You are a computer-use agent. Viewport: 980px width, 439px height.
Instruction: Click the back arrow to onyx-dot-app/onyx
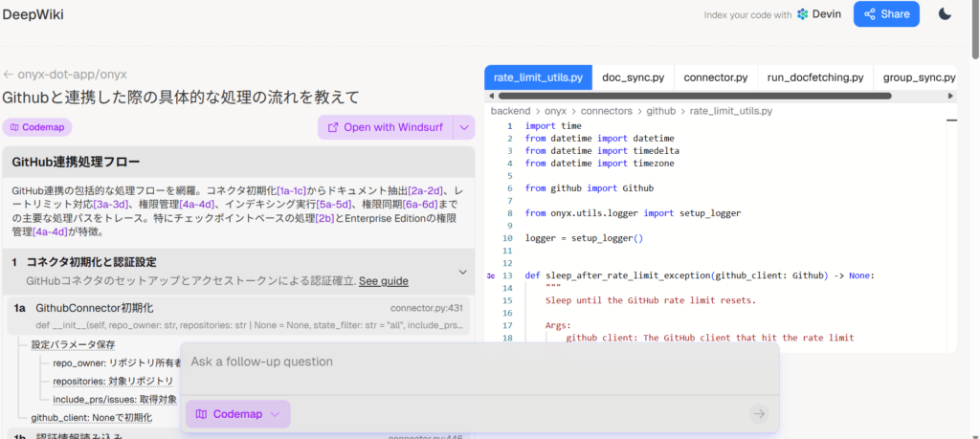tap(8, 75)
